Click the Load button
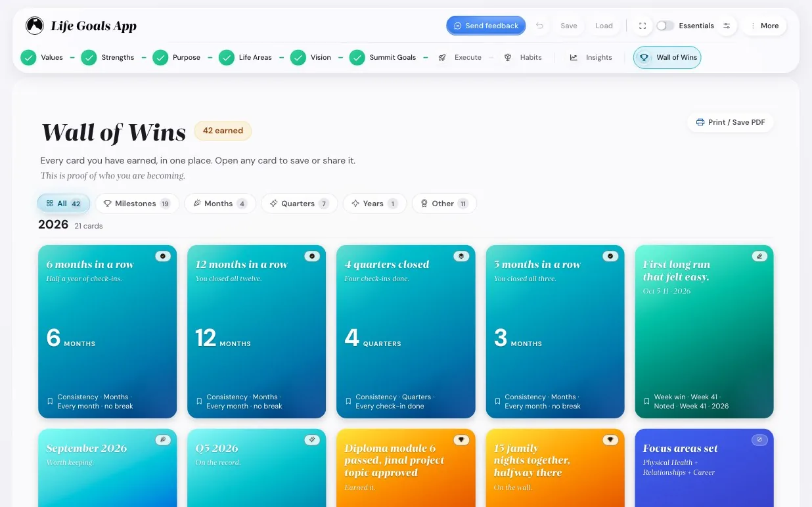This screenshot has width=812, height=507. tap(604, 26)
